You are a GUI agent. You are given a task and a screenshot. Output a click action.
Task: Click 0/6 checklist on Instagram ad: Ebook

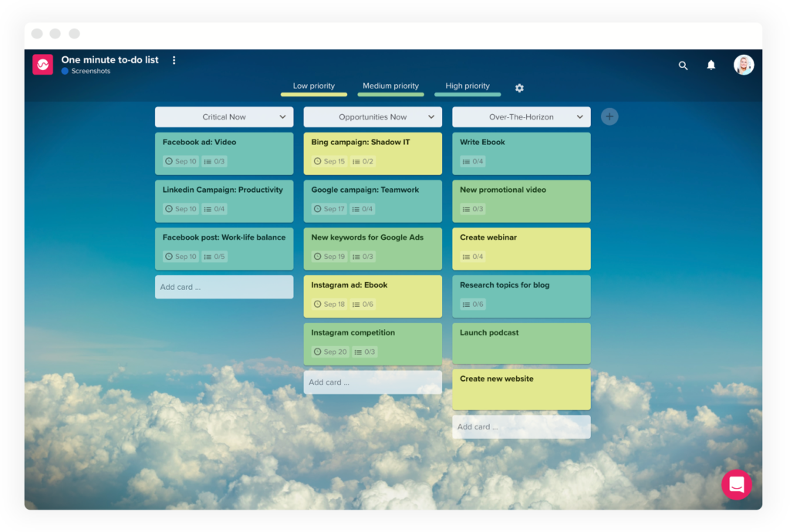pyautogui.click(x=363, y=304)
